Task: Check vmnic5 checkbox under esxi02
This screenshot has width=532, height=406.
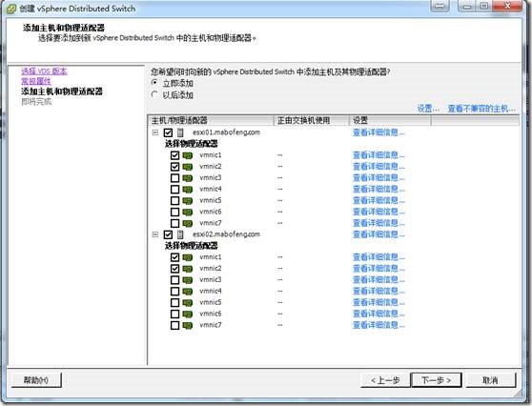Action: [174, 302]
